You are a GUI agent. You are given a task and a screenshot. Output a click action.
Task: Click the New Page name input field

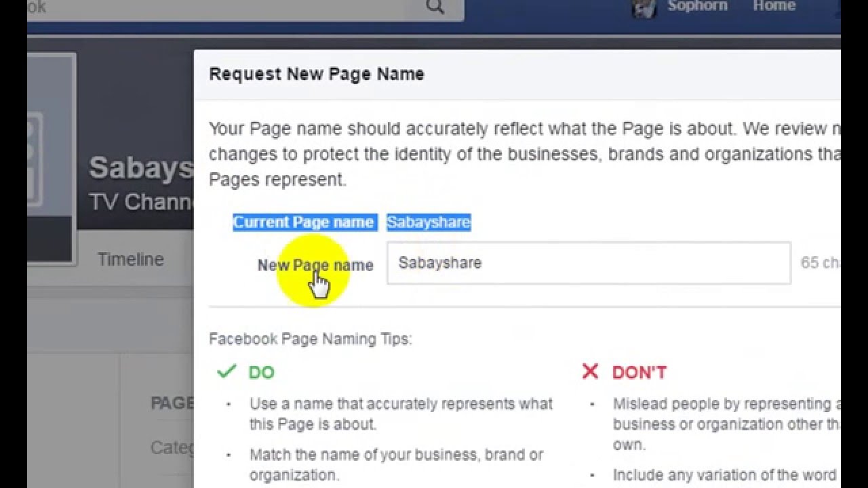(x=589, y=263)
